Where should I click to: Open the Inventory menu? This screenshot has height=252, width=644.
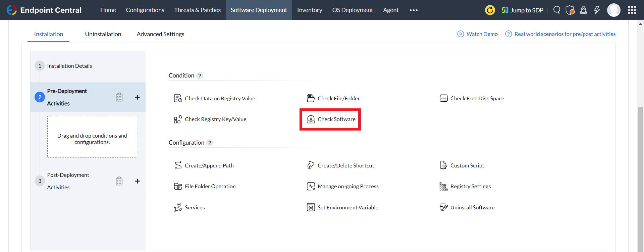[x=310, y=10]
